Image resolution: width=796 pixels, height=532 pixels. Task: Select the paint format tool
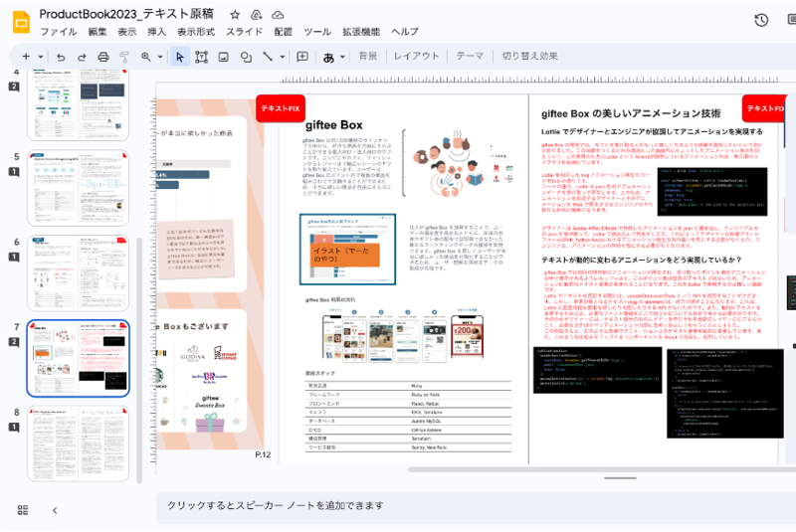tap(123, 57)
